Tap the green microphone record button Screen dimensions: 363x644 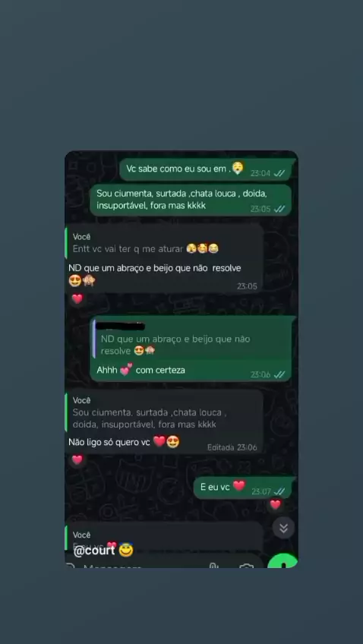[x=283, y=561]
